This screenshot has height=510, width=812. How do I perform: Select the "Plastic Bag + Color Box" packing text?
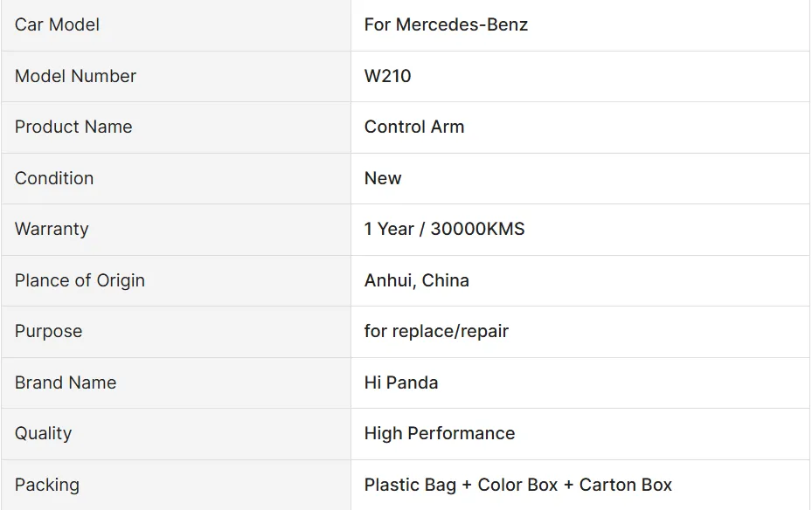461,485
